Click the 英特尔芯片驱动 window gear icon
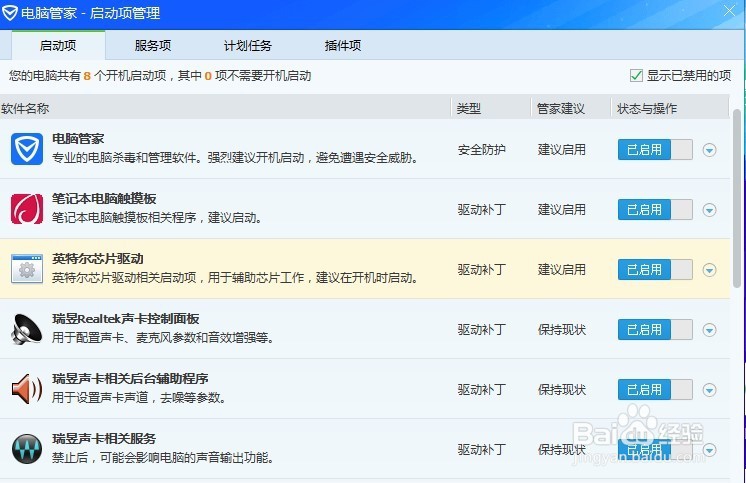 pos(27,269)
